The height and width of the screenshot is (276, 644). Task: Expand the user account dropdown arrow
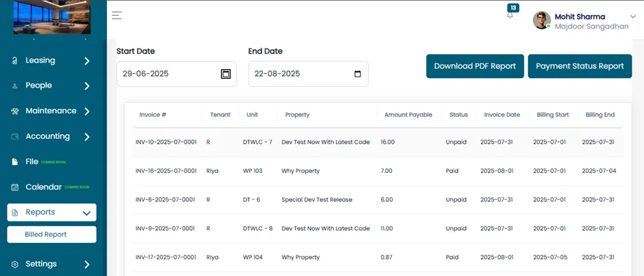coord(632,16)
